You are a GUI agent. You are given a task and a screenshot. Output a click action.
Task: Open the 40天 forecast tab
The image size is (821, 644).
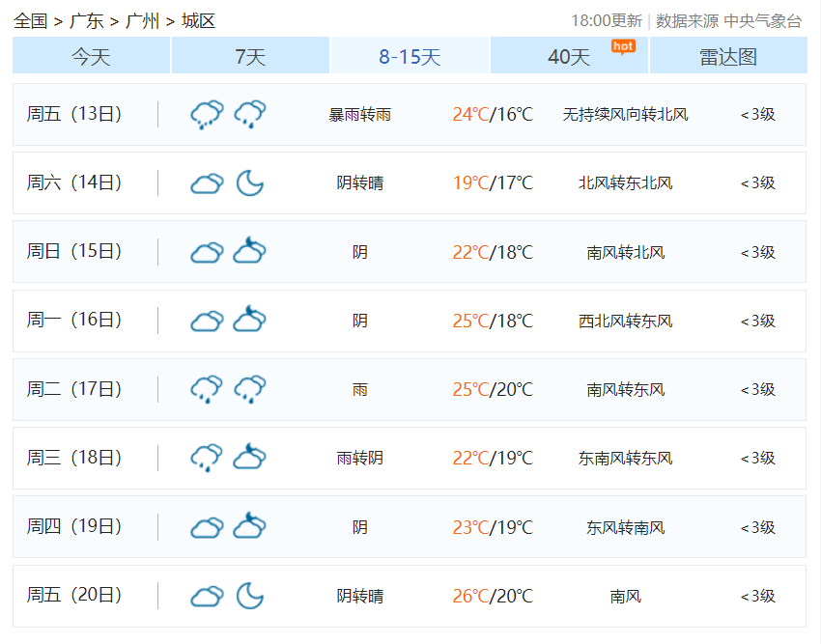coord(568,56)
